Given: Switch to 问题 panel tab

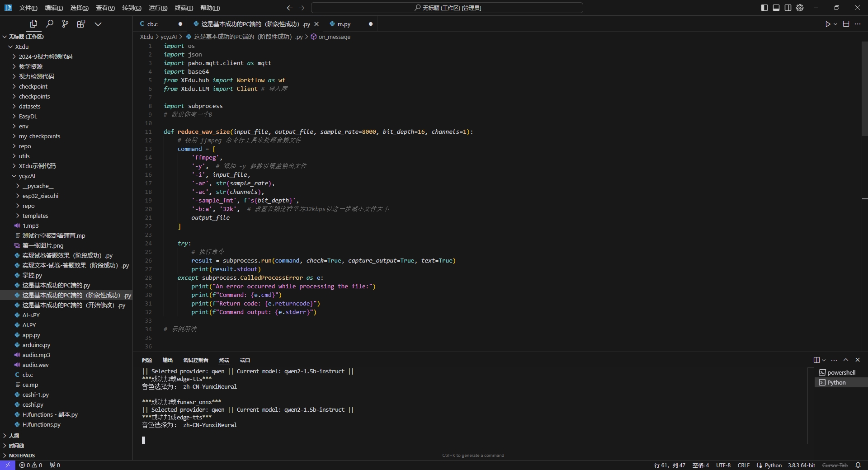Looking at the screenshot, I should pos(147,360).
